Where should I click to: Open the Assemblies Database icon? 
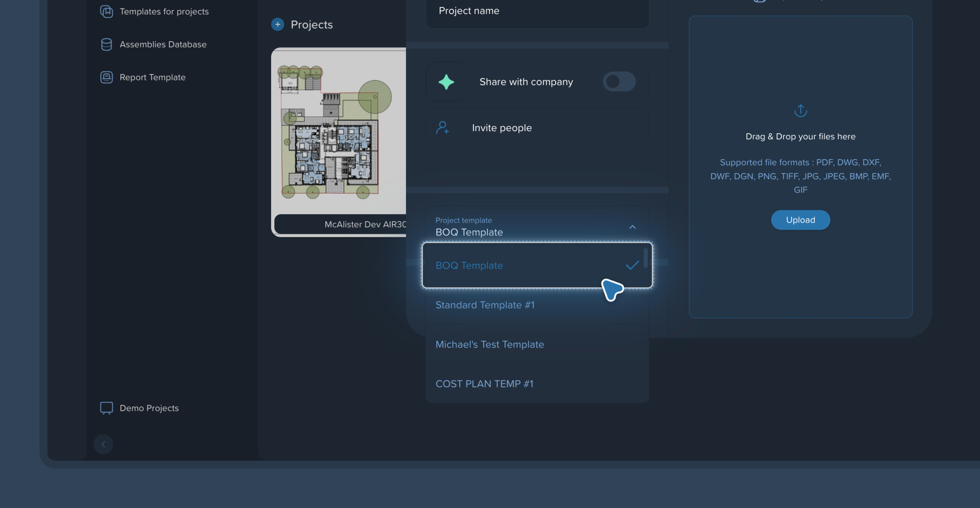(107, 44)
